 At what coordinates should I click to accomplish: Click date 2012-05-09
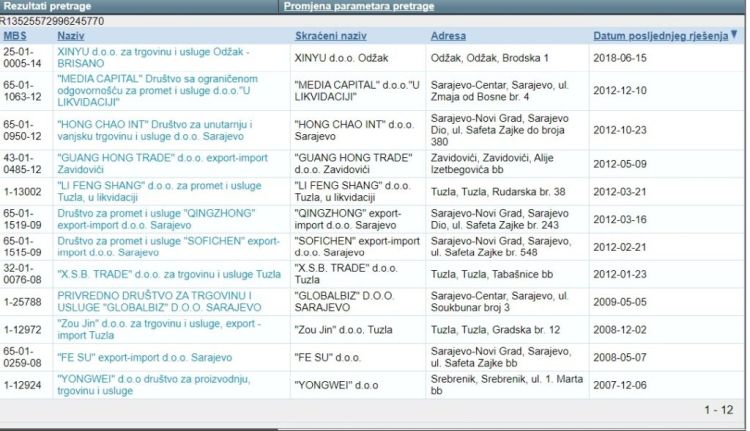tap(620, 164)
